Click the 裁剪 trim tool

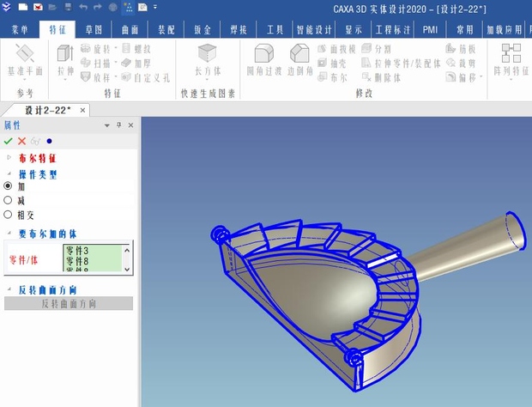click(461, 64)
